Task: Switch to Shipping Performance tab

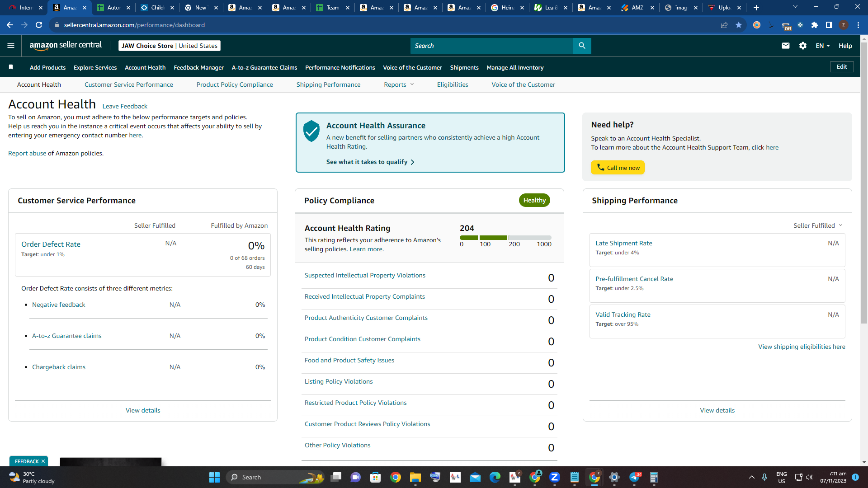Action: click(x=328, y=84)
